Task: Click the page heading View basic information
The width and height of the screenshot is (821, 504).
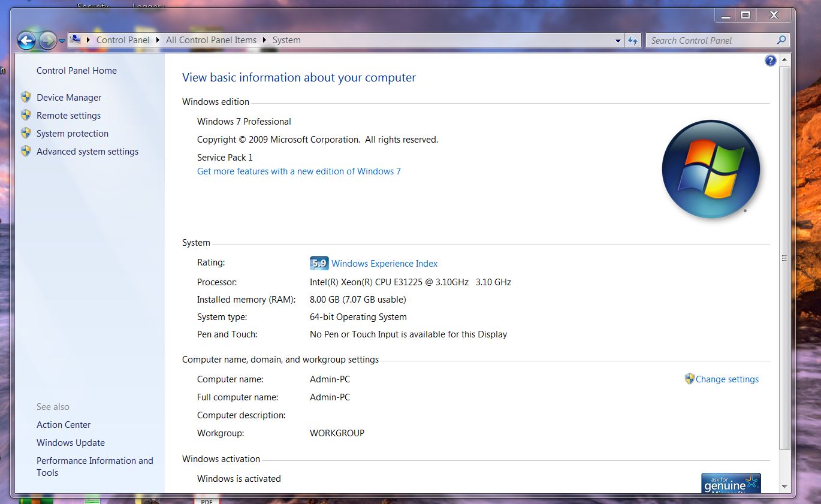Action: 299,77
